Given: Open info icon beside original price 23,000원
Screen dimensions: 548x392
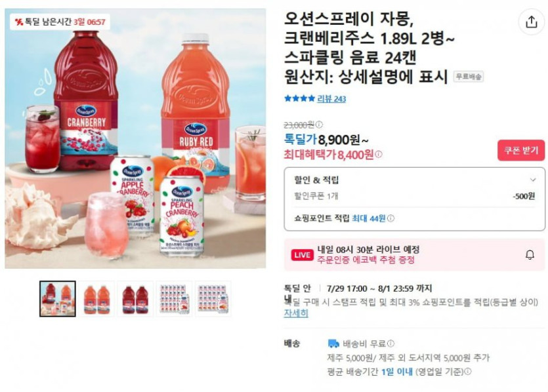Looking at the screenshot, I should tap(319, 125).
